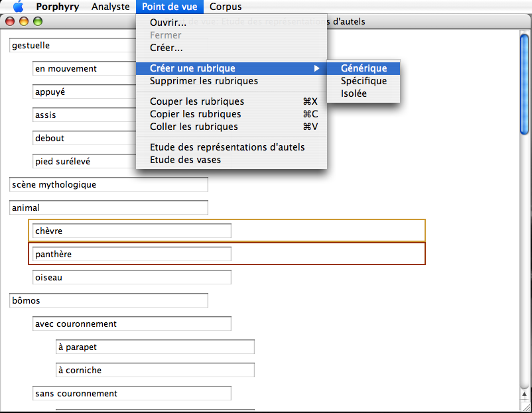Choose Spécifique rubrique type
The height and width of the screenshot is (413, 532).
tap(364, 81)
